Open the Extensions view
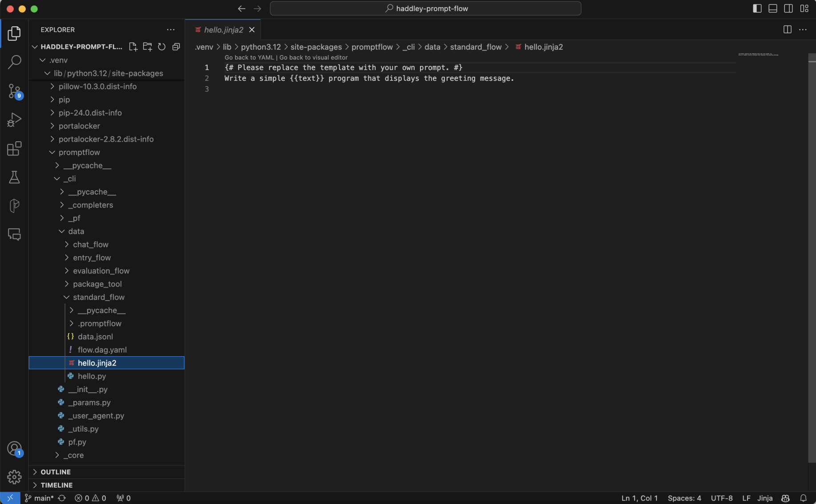This screenshot has height=504, width=816. point(14,149)
